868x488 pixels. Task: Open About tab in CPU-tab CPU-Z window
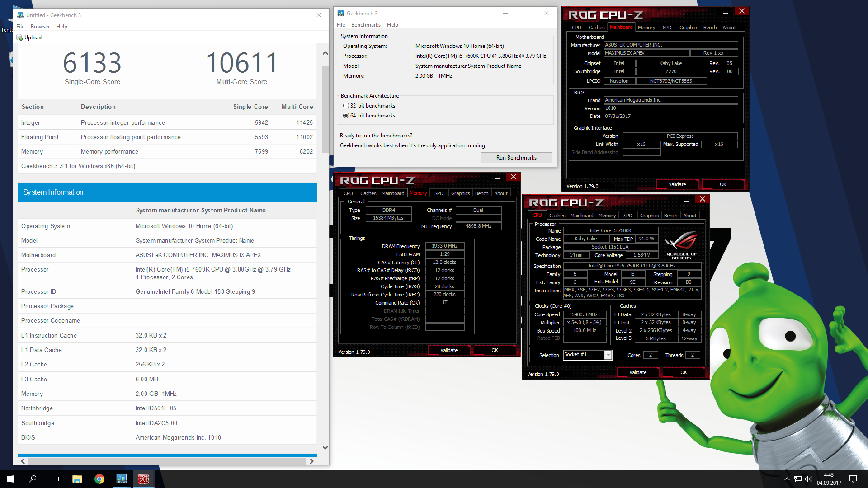(689, 216)
